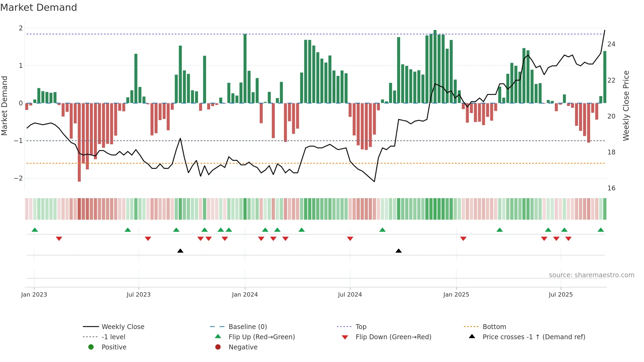Screen dimensions: 644x362
Task: Click the 'Jan 2024' x-axis label
Action: [x=245, y=294]
